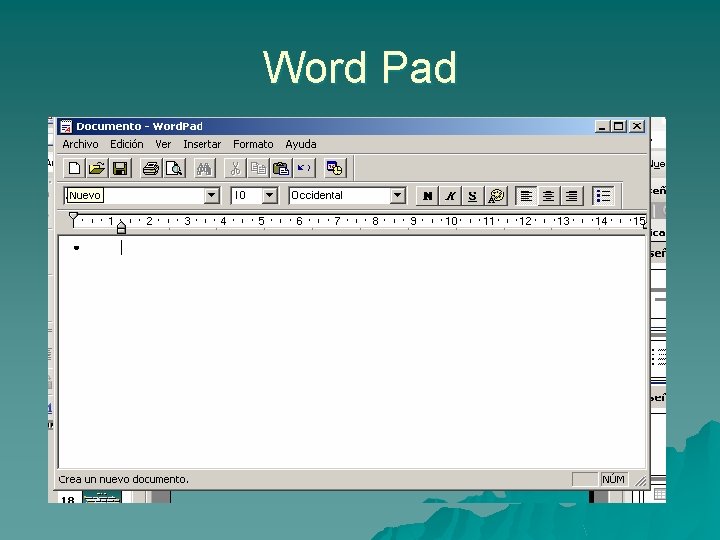Viewport: 720px width, 540px height.
Task: Close the WordPad window
Action: [x=637, y=126]
